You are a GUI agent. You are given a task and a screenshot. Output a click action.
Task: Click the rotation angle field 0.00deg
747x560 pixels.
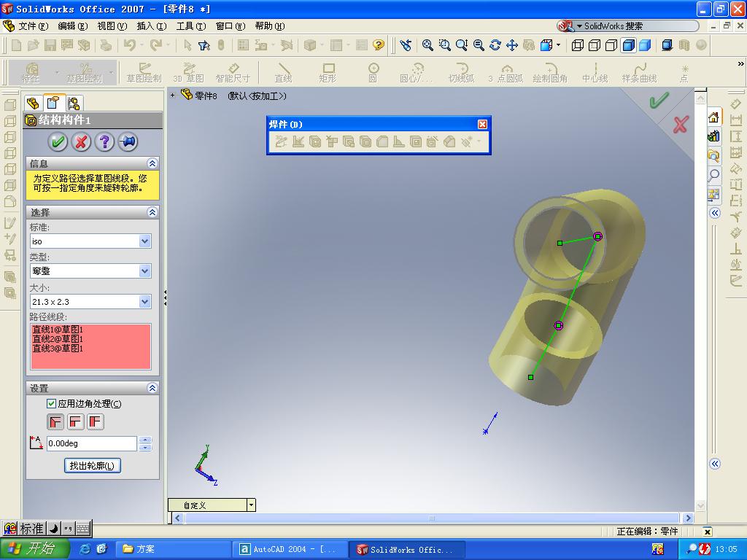click(x=91, y=444)
